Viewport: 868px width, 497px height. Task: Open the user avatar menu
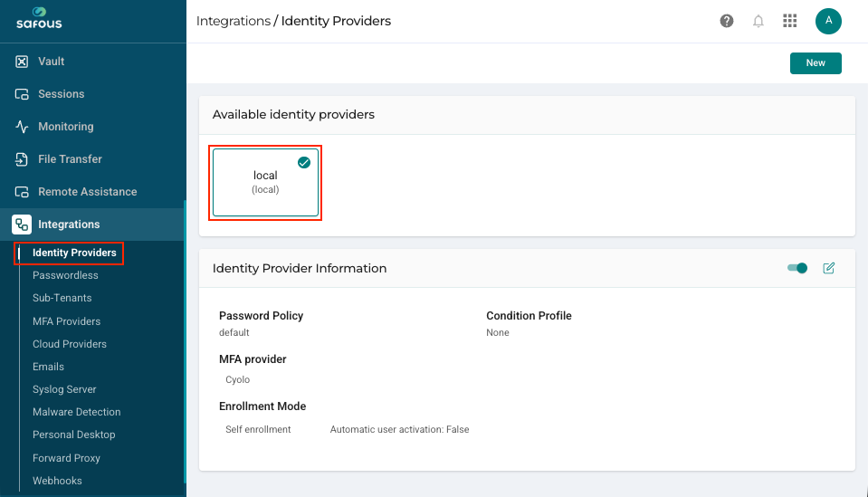click(x=828, y=21)
